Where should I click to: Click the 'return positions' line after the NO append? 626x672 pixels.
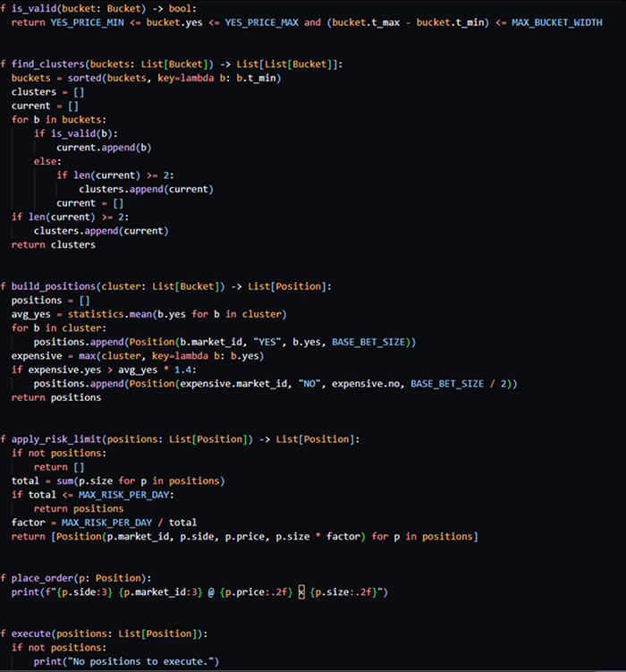(56, 397)
